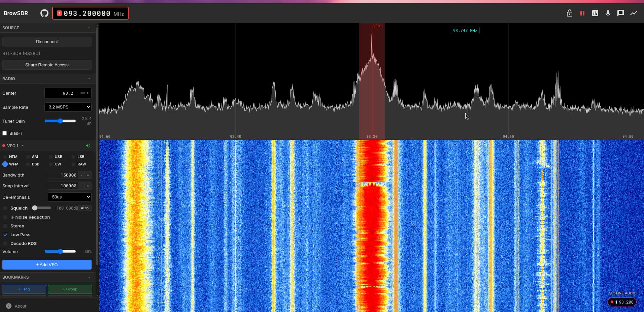Click the lock icon in top toolbar

coord(569,13)
